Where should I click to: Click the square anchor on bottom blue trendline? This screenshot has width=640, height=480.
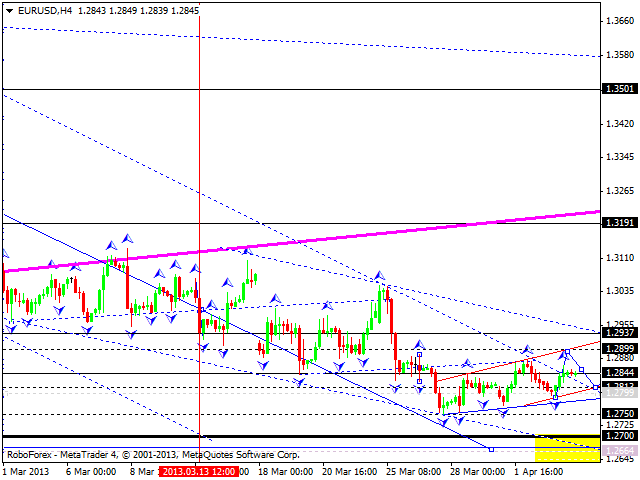point(491,449)
